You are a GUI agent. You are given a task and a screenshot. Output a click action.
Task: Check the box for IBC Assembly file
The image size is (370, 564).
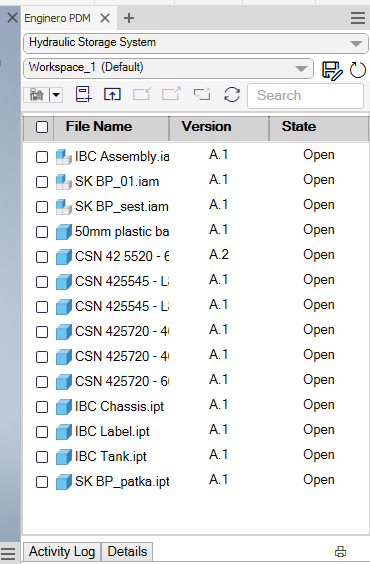[x=42, y=157]
